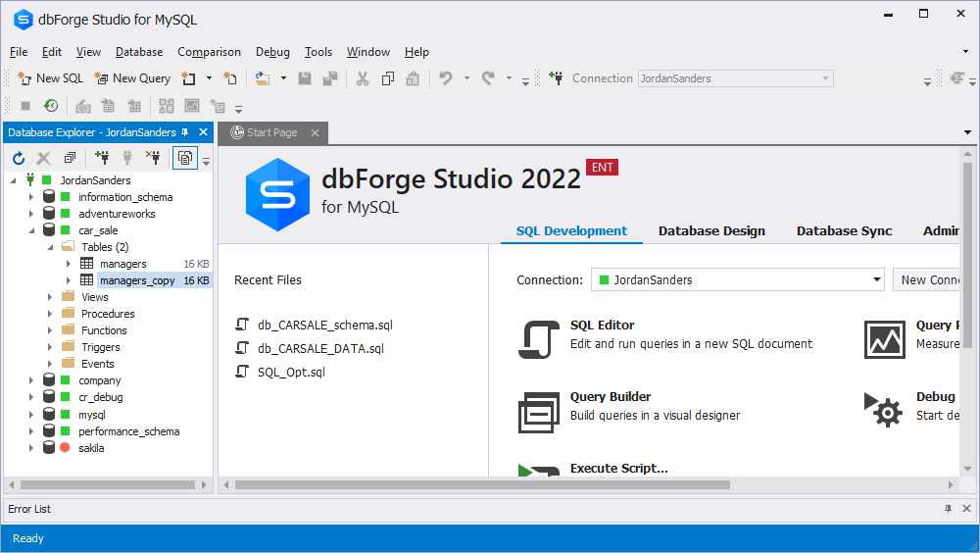This screenshot has width=980, height=553.
Task: Toggle the Show Details icon in Database Explorer
Action: [x=185, y=158]
